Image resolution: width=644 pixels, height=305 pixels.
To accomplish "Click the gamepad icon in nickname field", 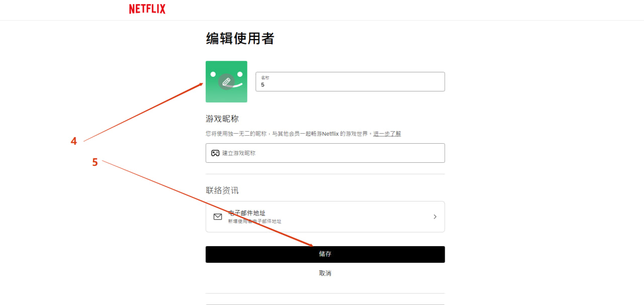I will pos(215,153).
